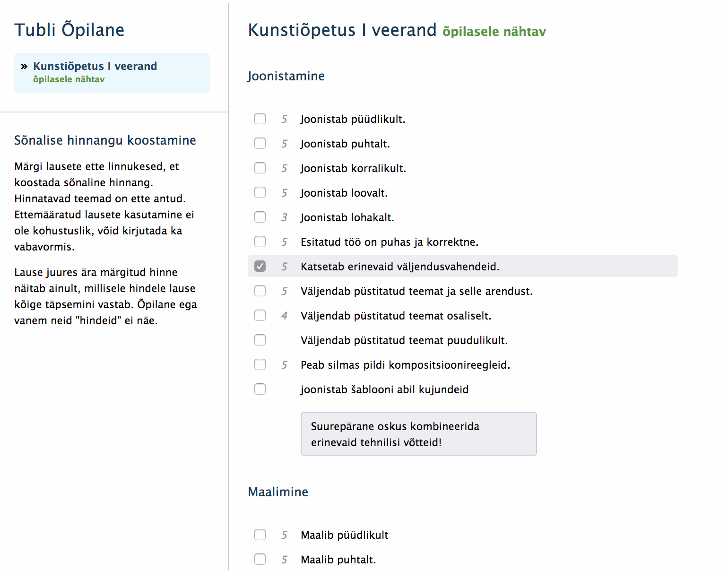The image size is (728, 570).
Task: Tick 'Väljendab püstitatud teemat ja selle arendust.'
Action: 260,291
